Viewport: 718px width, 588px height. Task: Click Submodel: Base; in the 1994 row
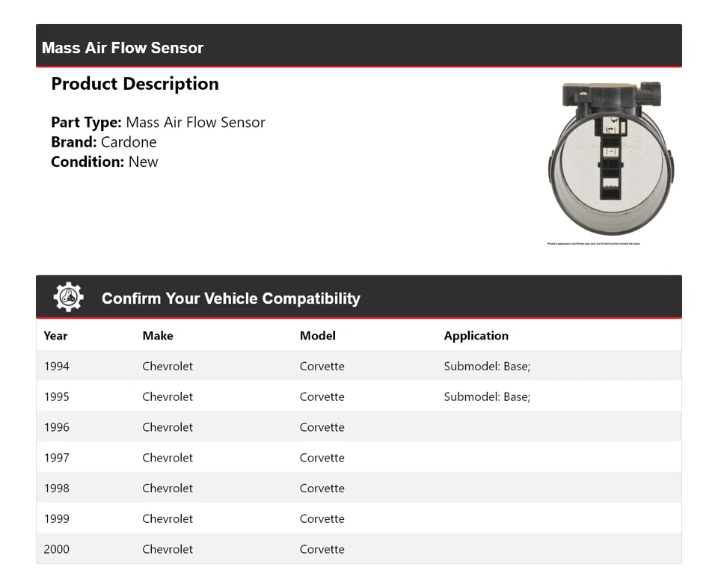coord(487,366)
